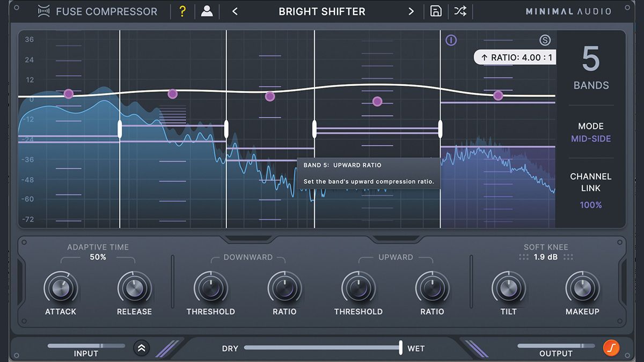
Task: Open the help panel via question mark icon
Action: tap(182, 11)
